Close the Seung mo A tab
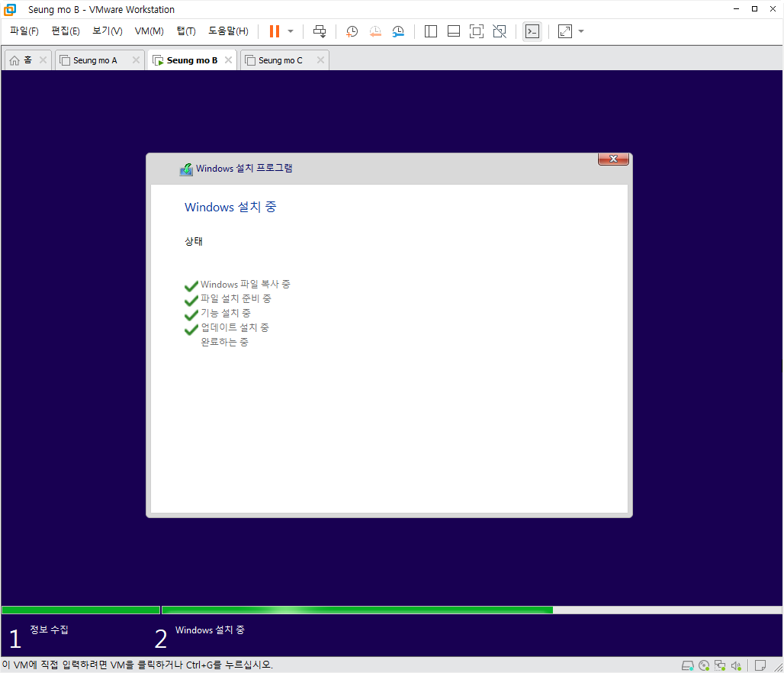The image size is (784, 673). pos(136,60)
